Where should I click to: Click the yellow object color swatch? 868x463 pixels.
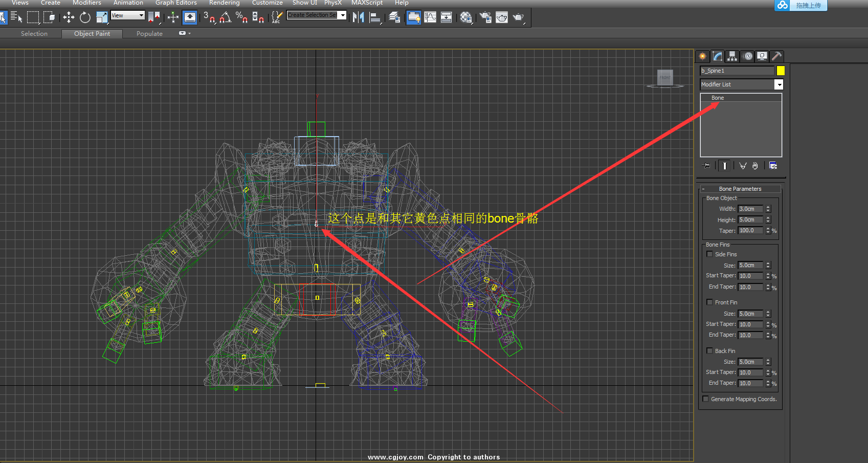(781, 71)
